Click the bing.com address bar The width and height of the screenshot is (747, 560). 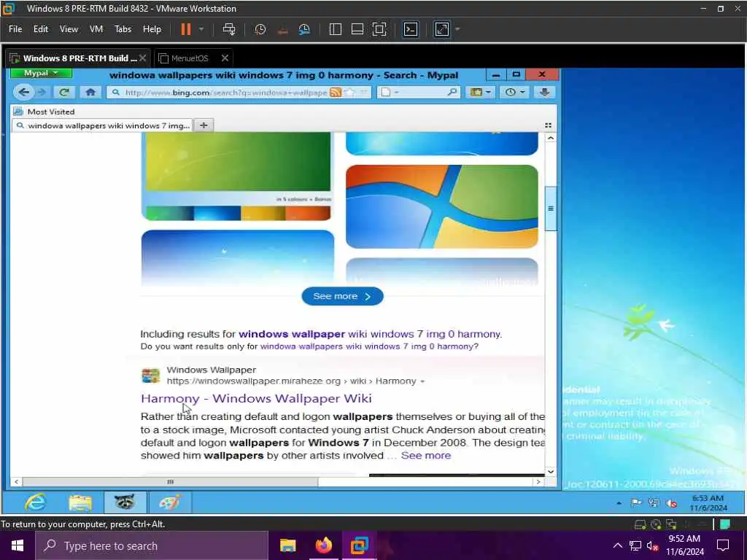tap(226, 93)
